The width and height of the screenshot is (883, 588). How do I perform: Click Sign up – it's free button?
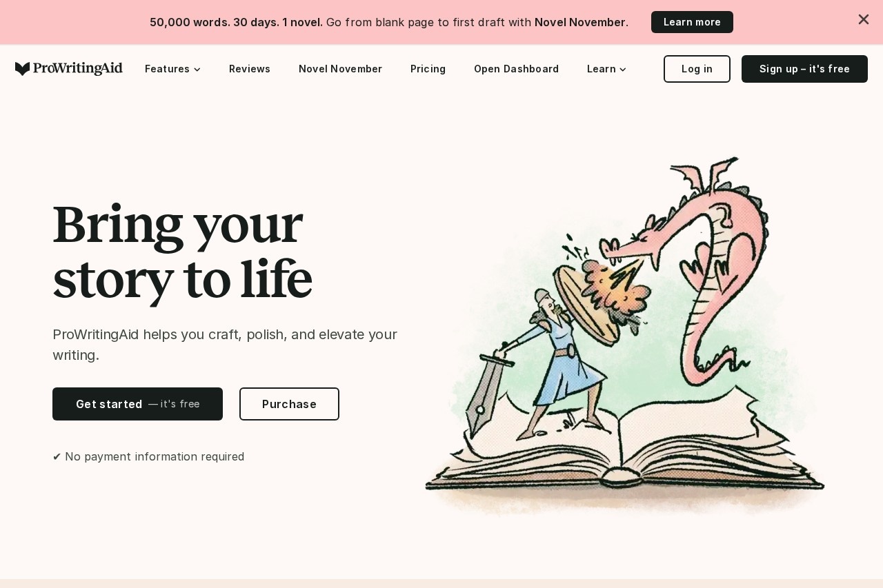pyautogui.click(x=804, y=69)
